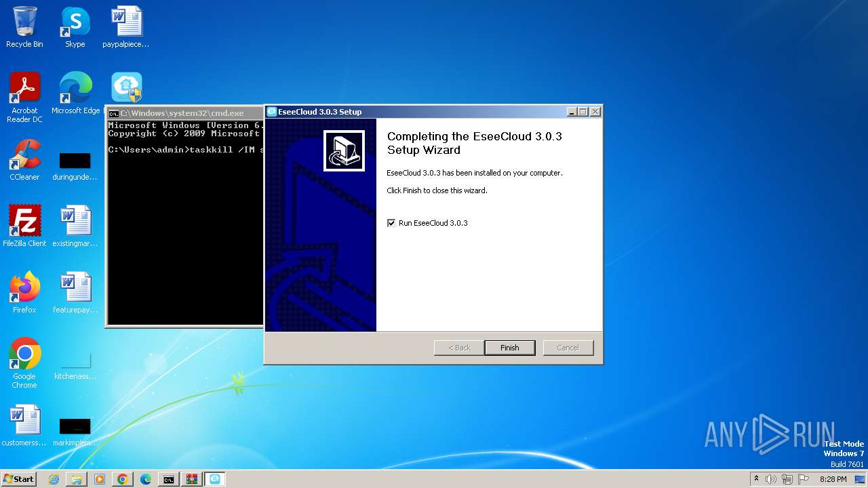Switch to WinRAR taskbar button
This screenshot has width=868, height=488.
191,479
